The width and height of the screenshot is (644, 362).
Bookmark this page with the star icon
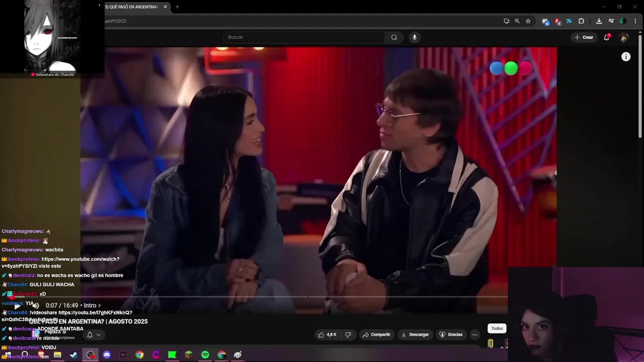tap(528, 21)
